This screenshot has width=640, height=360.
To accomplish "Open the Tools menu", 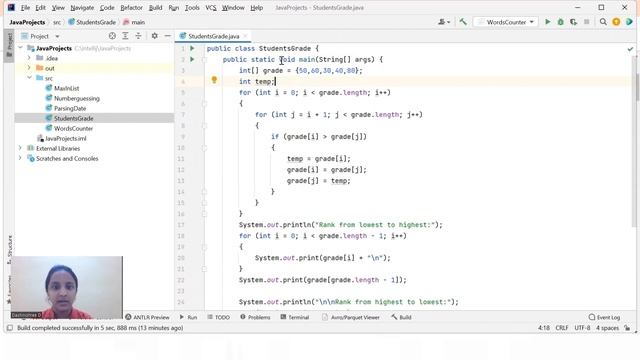I will point(192,8).
